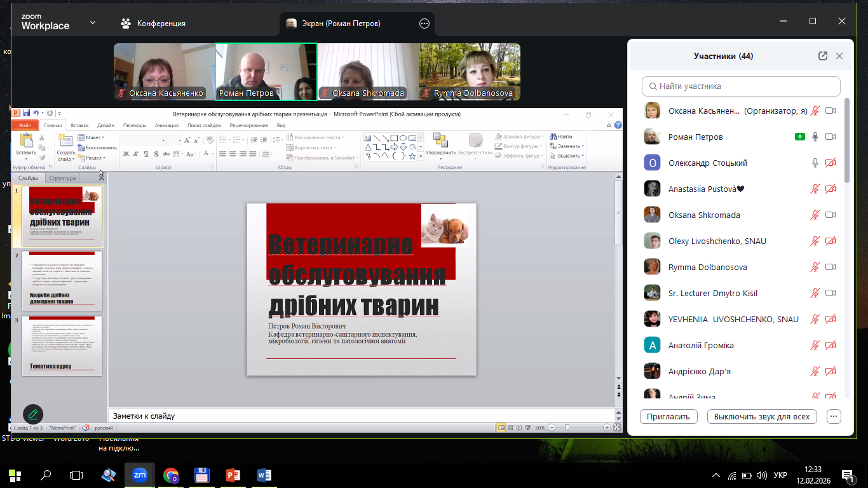Open PowerPoint from the Windows taskbar
Viewport: 868px width, 488px height.
pyautogui.click(x=233, y=475)
